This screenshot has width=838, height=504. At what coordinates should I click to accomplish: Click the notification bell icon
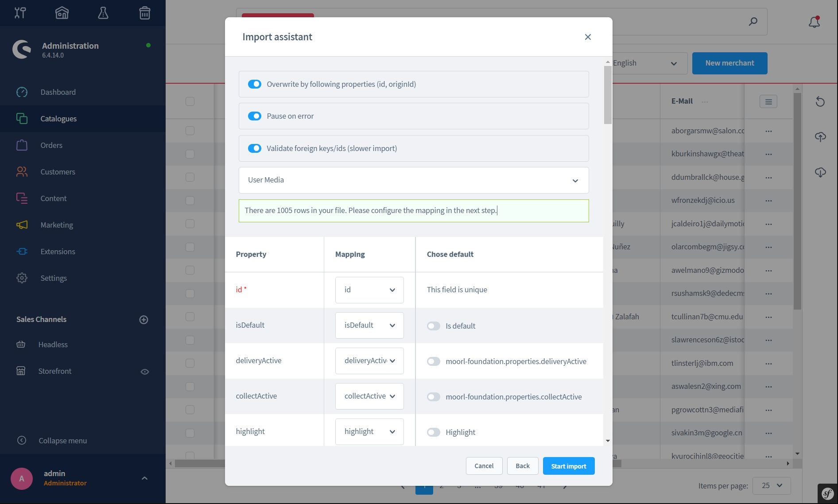click(x=814, y=22)
